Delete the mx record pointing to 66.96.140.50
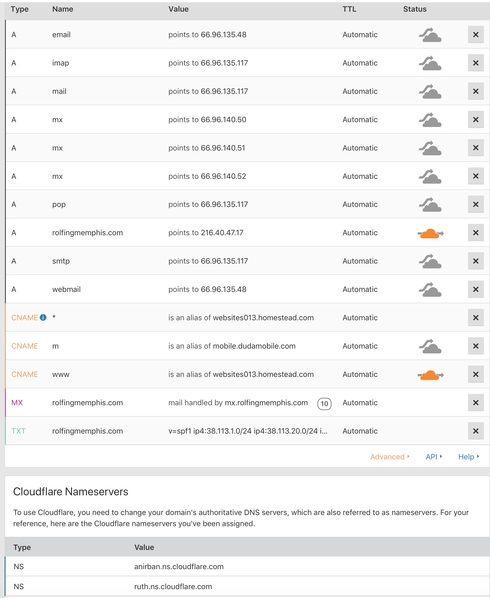The height and width of the screenshot is (598, 490). (x=476, y=119)
